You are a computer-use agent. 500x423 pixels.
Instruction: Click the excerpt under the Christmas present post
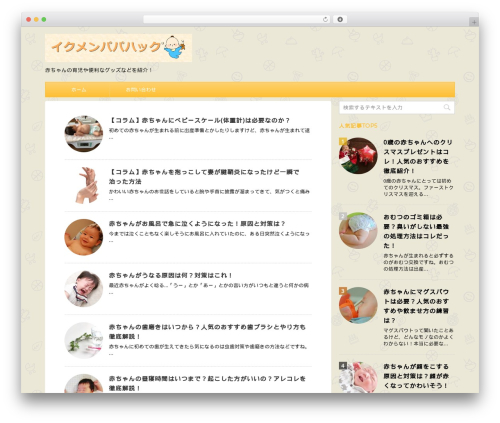pos(418,187)
